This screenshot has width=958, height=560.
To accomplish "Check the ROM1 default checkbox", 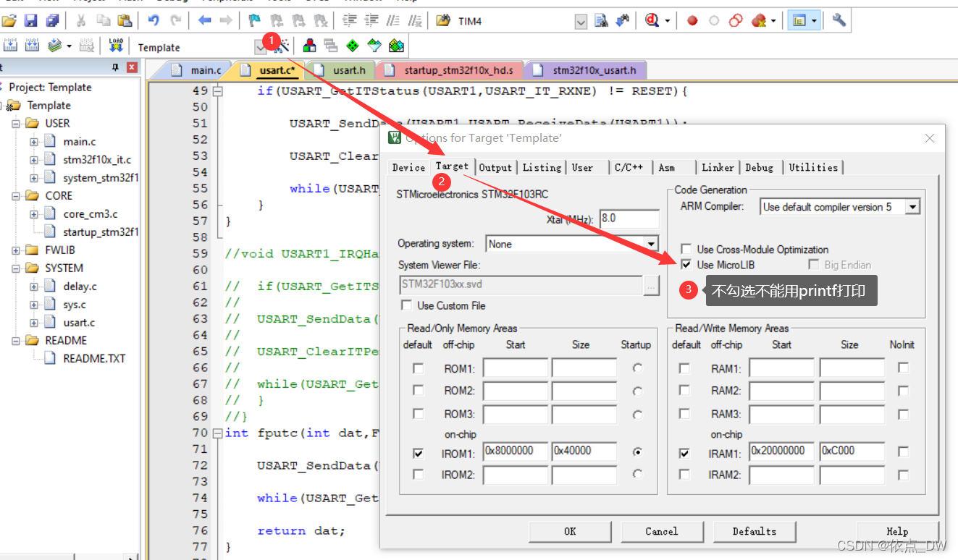I will [x=418, y=368].
